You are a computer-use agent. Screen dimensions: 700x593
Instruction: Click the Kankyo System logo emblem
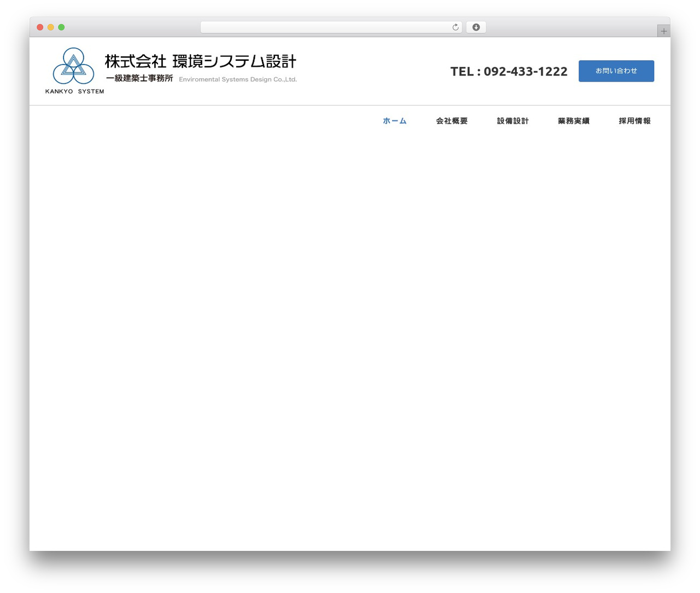tap(74, 71)
